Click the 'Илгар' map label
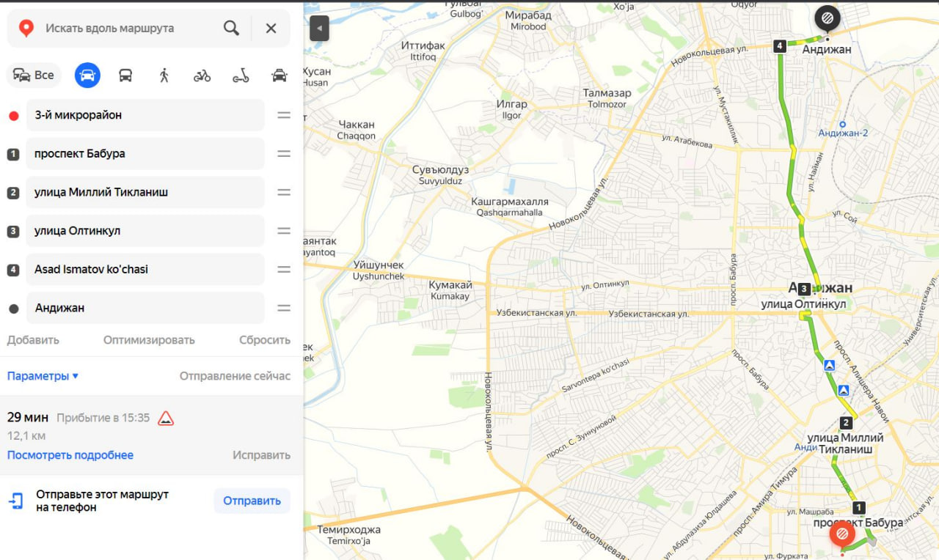 [511, 104]
